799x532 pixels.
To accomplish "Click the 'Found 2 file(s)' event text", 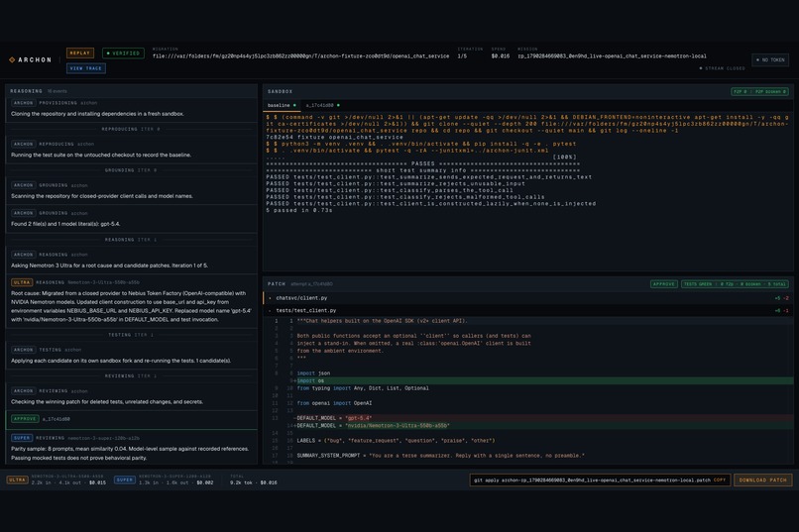I will [x=65, y=224].
